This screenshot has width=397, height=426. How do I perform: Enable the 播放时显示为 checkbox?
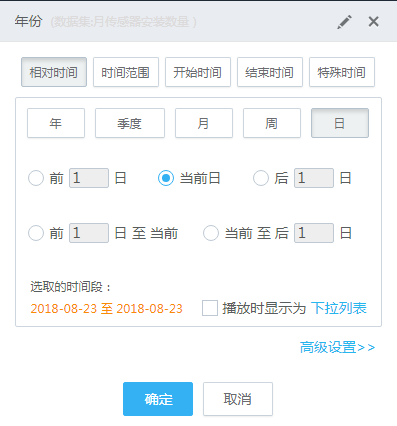210,308
